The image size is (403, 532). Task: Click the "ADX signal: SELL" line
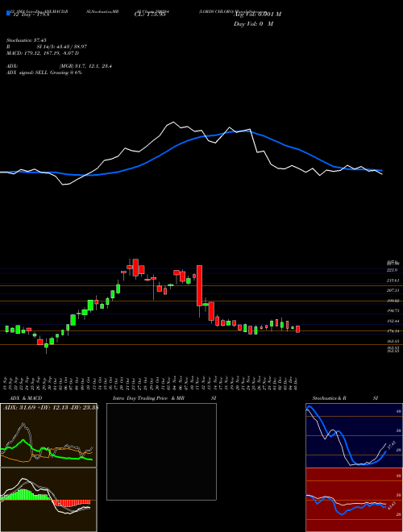44,73
